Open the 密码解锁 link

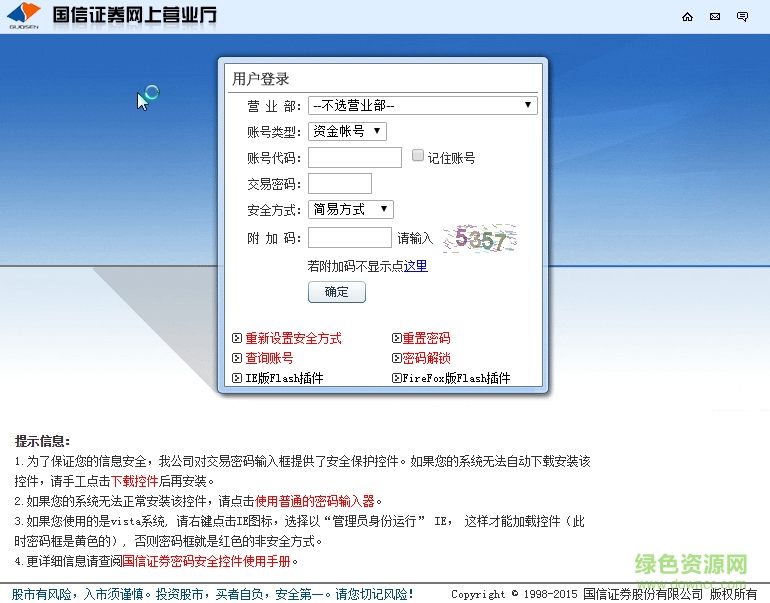click(x=426, y=358)
